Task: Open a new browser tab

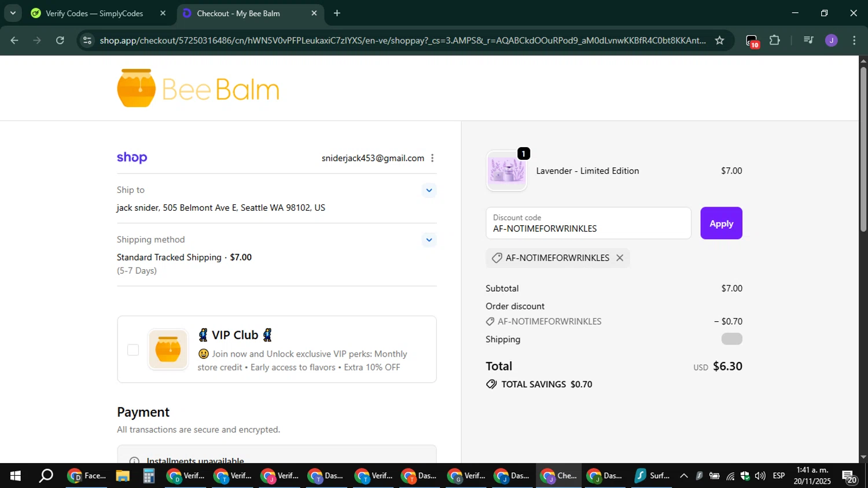Action: coord(337,13)
